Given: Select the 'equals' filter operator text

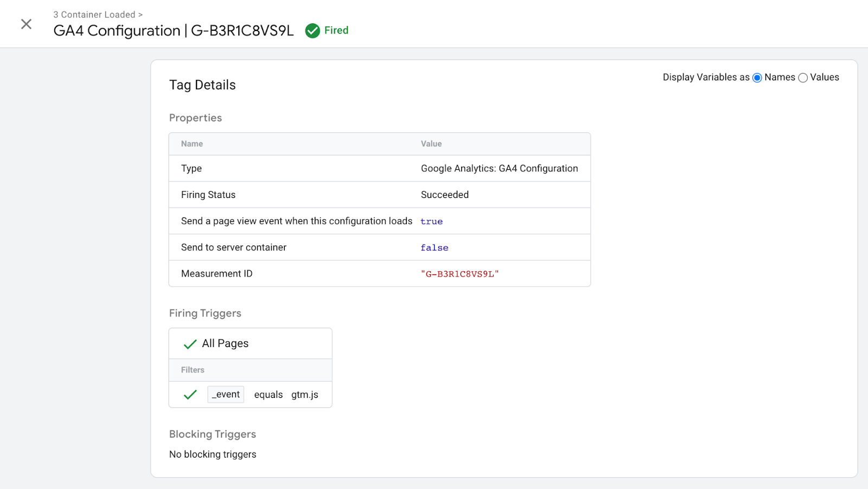Looking at the screenshot, I should (269, 395).
